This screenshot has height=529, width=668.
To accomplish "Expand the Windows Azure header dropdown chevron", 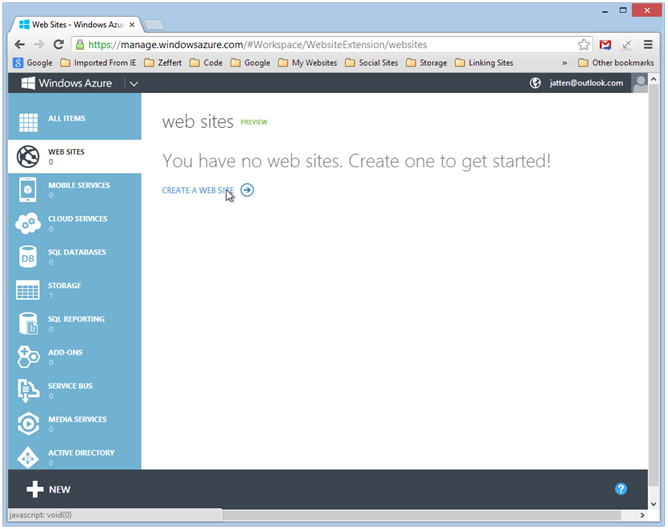I will (x=134, y=83).
